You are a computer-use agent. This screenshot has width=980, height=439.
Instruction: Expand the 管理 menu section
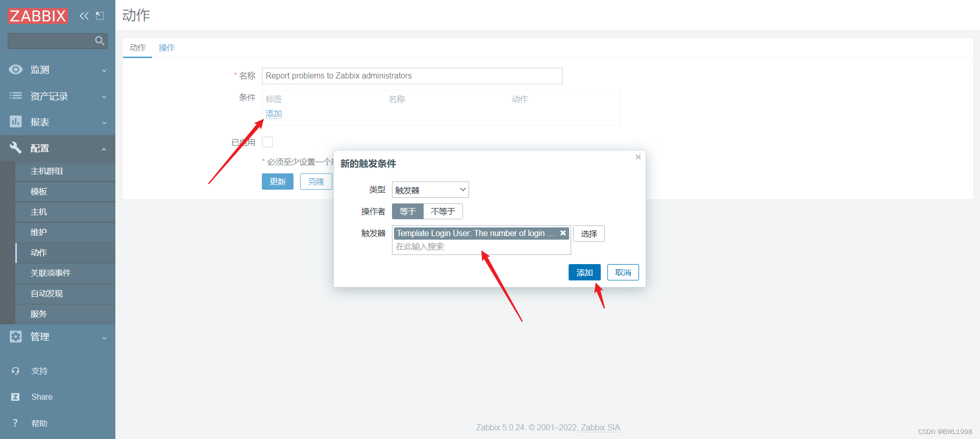104,338
